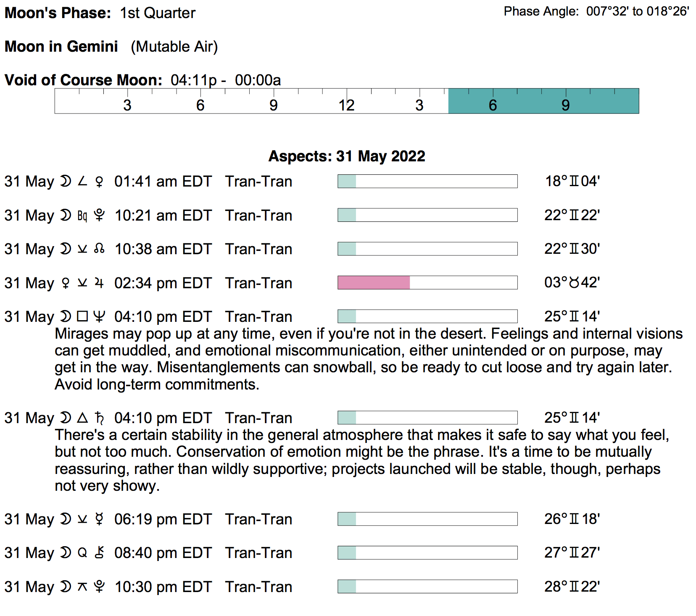Select the square aspect symbol at 04:10 pm
The height and width of the screenshot is (616, 696).
point(82,316)
